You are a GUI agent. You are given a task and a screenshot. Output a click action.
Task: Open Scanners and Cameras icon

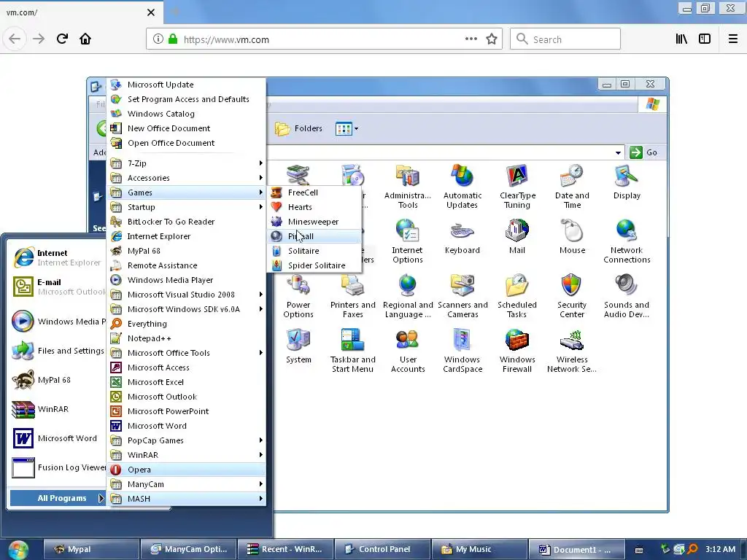tap(462, 296)
